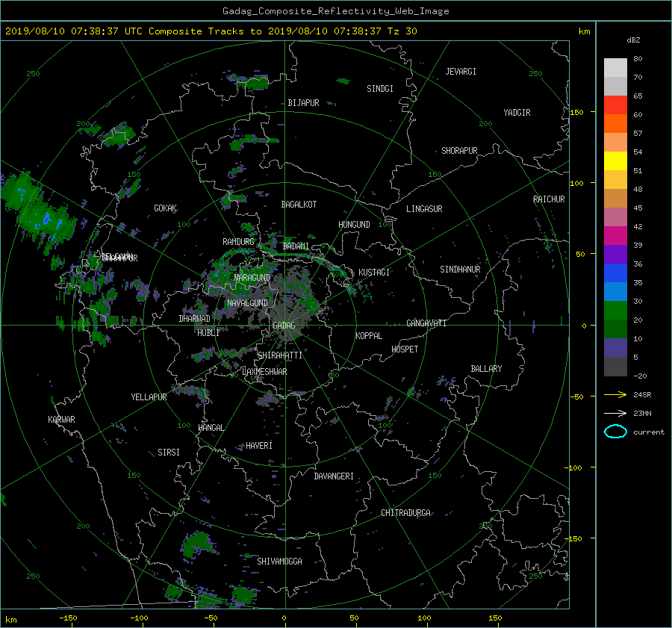
Task: Click the white 80 dBZ color swatch
Action: [615, 67]
